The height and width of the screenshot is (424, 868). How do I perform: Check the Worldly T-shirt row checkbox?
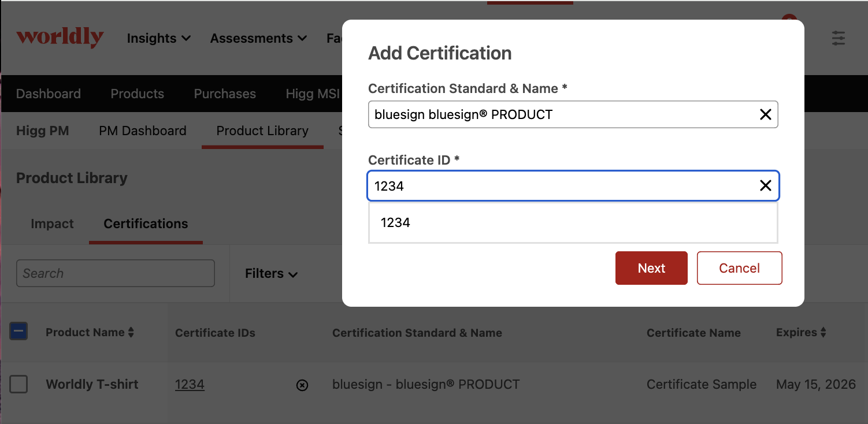18,384
